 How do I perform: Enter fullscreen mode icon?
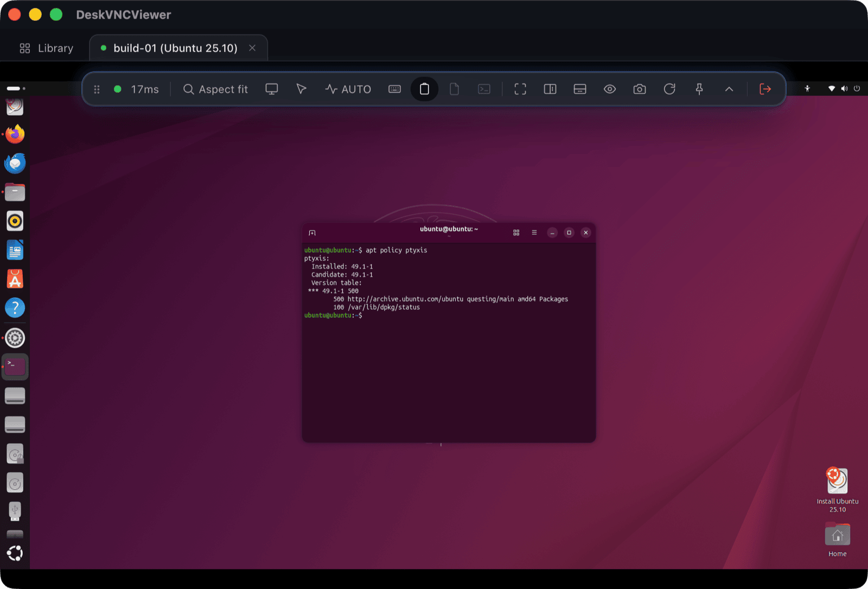[x=520, y=89]
